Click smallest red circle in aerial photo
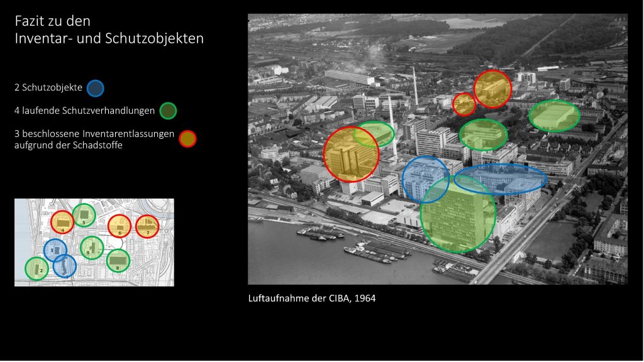 point(464,104)
